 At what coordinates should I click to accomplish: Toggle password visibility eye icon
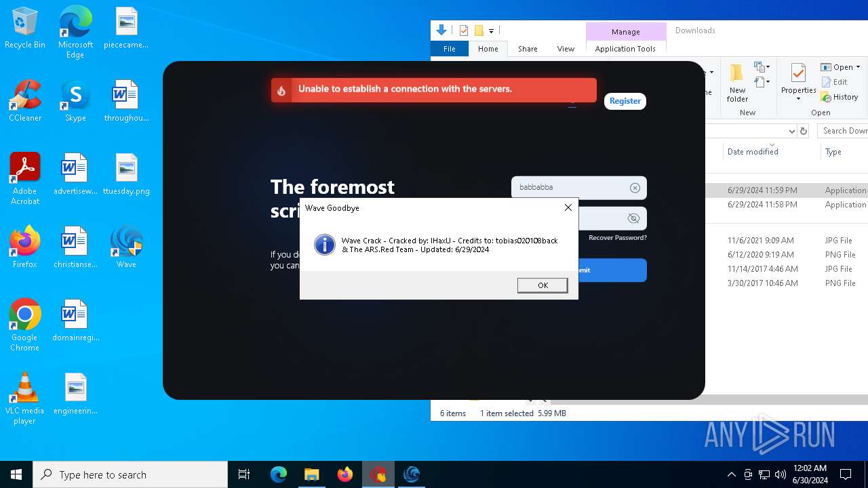coord(633,218)
